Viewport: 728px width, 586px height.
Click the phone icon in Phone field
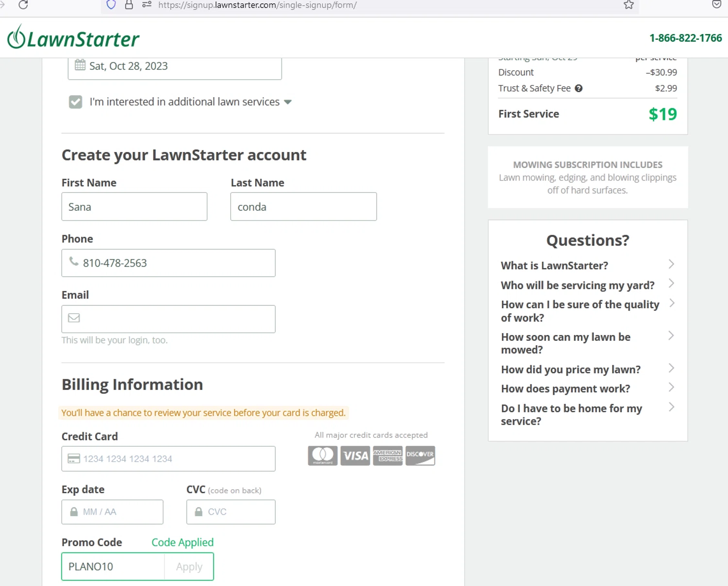pyautogui.click(x=74, y=262)
